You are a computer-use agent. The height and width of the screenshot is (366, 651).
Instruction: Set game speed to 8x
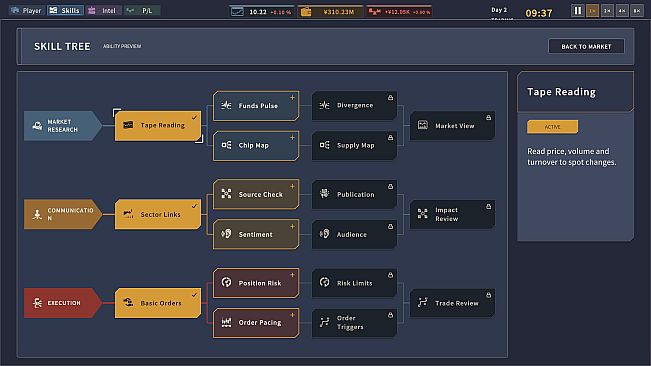(637, 11)
